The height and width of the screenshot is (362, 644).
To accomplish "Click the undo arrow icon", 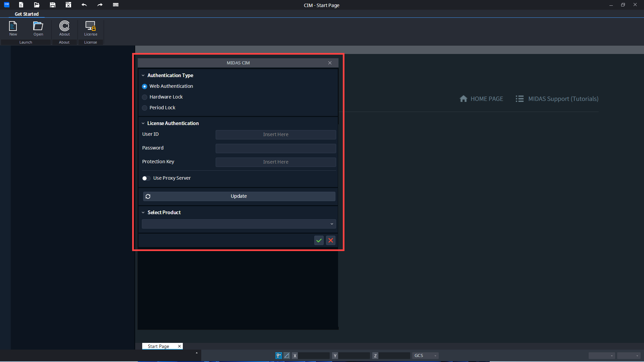I will coord(84,5).
